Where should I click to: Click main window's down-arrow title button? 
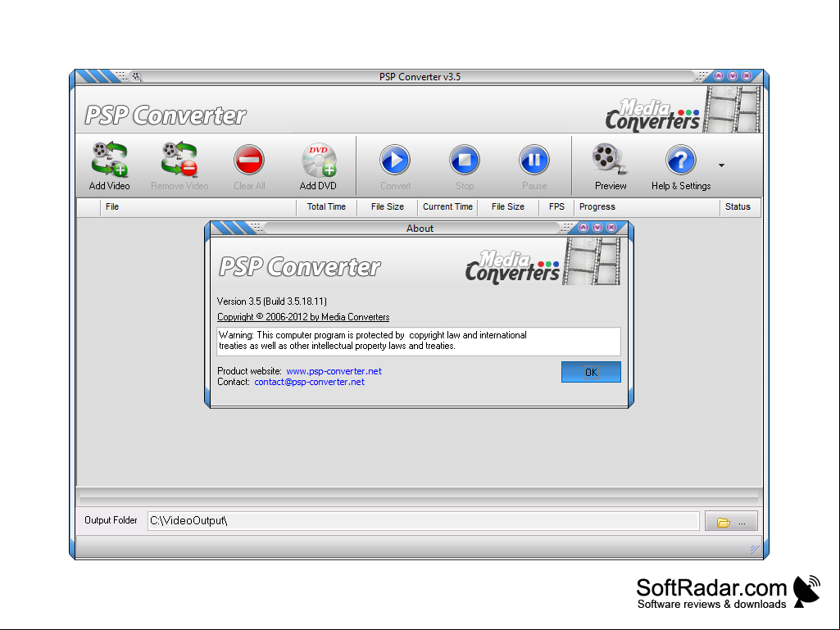[733, 76]
